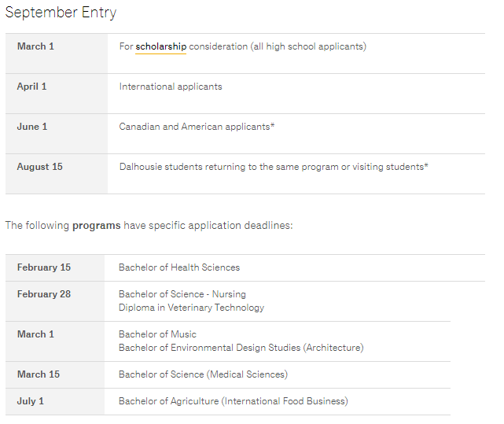Click Bachelor of Health Sciences

tap(179, 267)
